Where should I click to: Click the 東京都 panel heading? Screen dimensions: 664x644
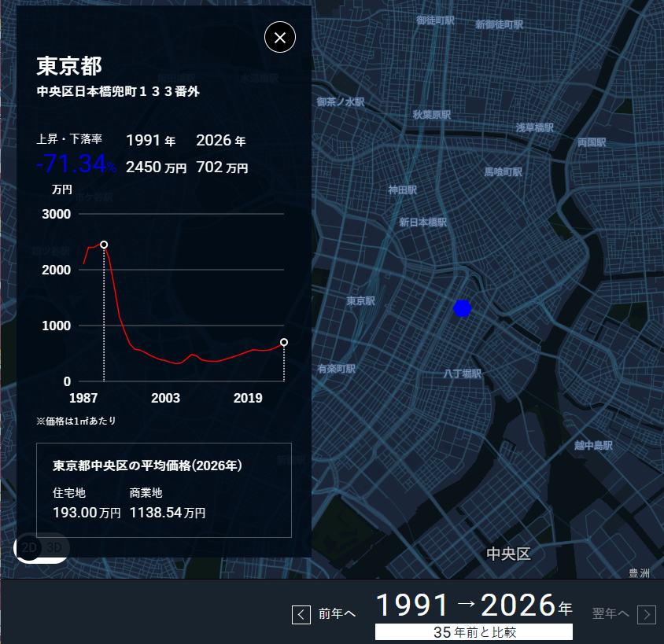tap(69, 66)
